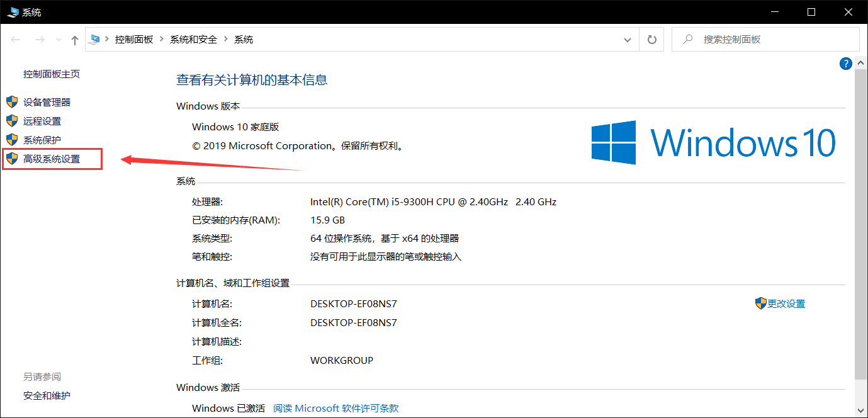Screen dimensions: 868x418
Task: Click the scrollbar up arrow
Action: point(860,62)
